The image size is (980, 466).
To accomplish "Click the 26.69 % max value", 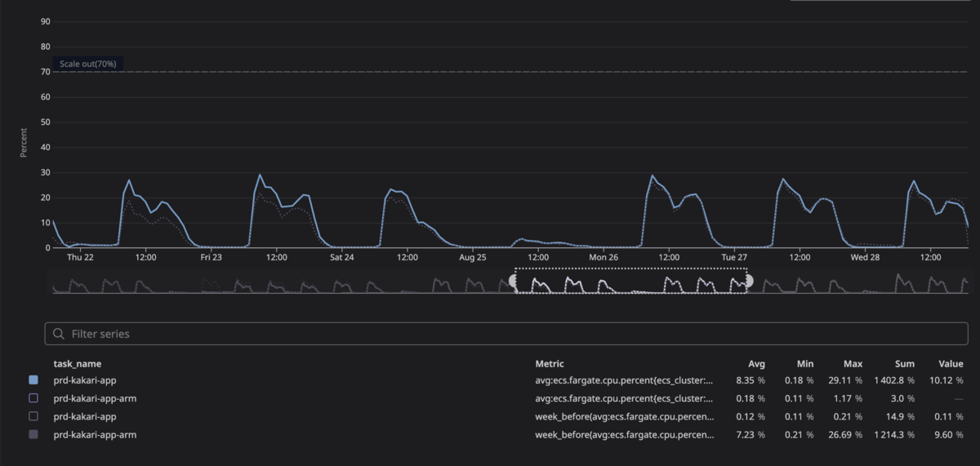I will tap(844, 434).
